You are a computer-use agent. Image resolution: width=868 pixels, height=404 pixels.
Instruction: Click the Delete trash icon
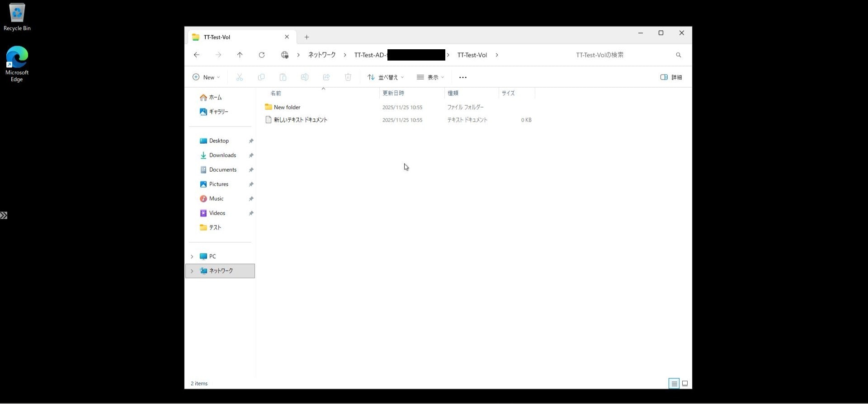pyautogui.click(x=348, y=77)
